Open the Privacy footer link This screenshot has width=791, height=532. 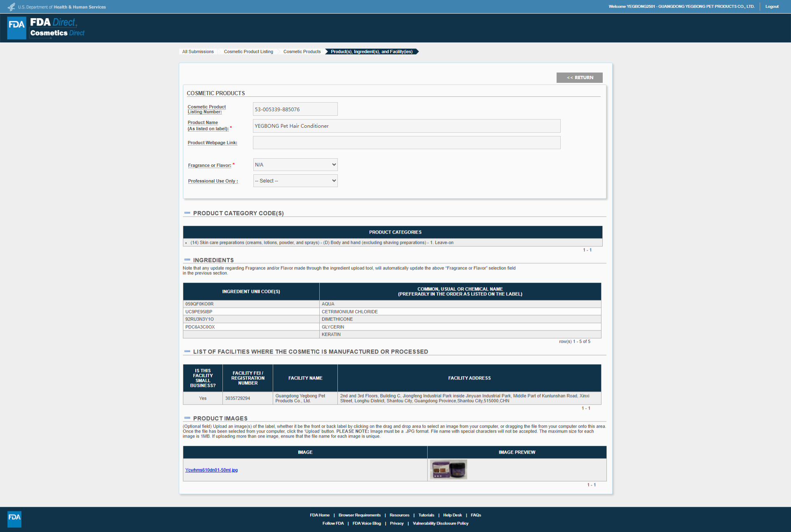pos(397,523)
